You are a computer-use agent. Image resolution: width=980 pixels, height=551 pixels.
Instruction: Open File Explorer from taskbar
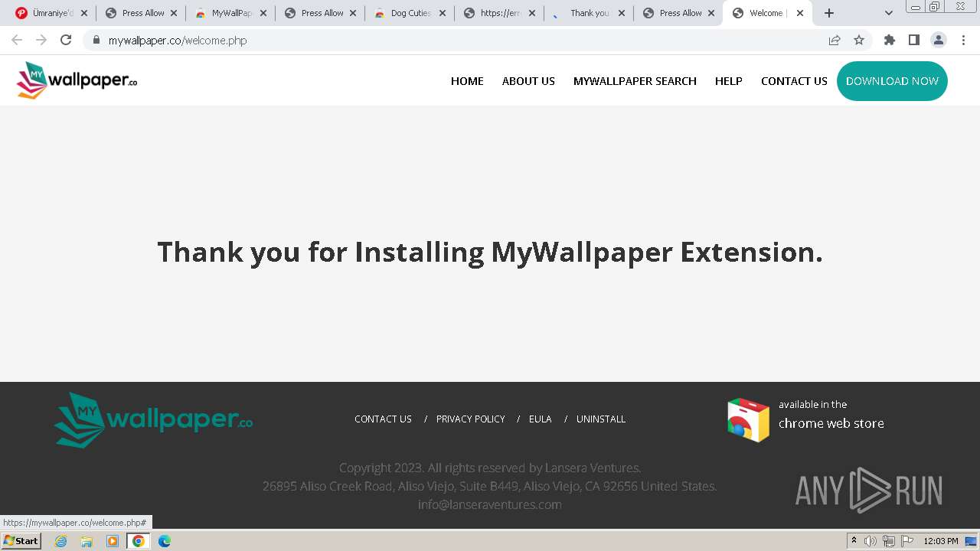tap(87, 541)
